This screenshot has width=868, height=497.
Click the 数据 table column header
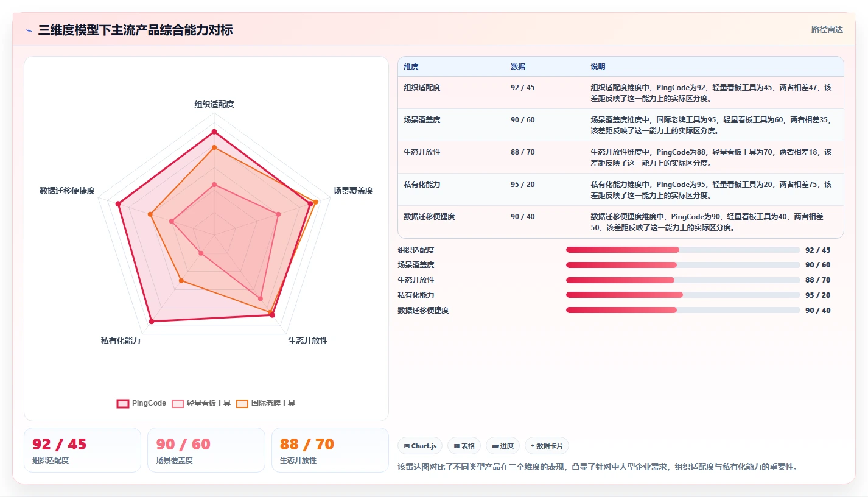(518, 67)
